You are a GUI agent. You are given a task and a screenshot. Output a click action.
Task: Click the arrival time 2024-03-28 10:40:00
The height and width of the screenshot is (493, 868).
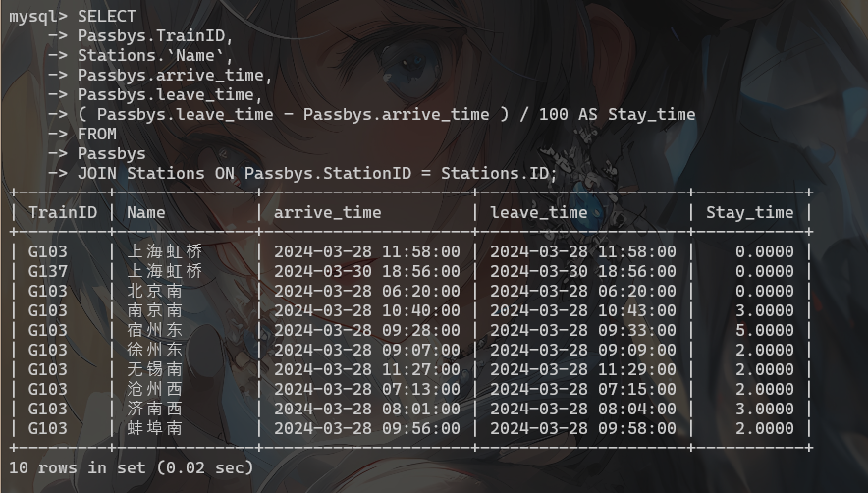[366, 310]
